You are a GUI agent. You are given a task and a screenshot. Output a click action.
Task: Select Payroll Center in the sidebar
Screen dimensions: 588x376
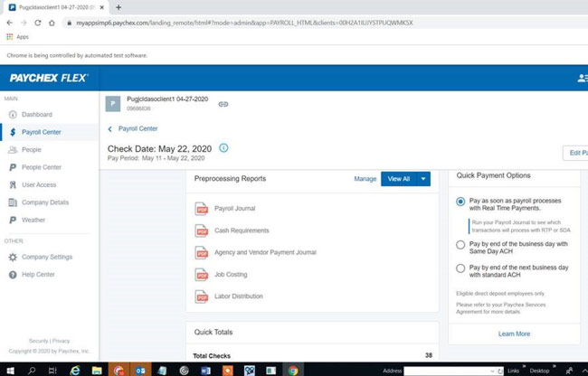[42, 132]
